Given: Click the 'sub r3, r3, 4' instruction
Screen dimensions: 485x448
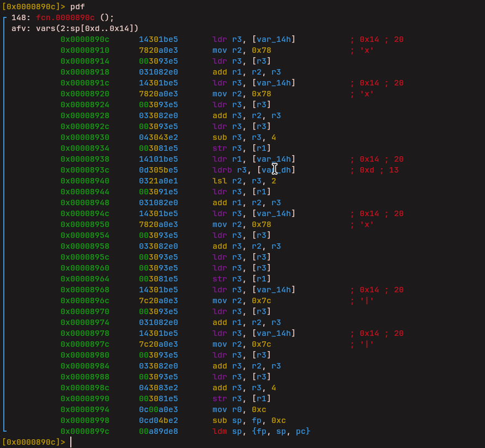Looking at the screenshot, I should (x=244, y=137).
